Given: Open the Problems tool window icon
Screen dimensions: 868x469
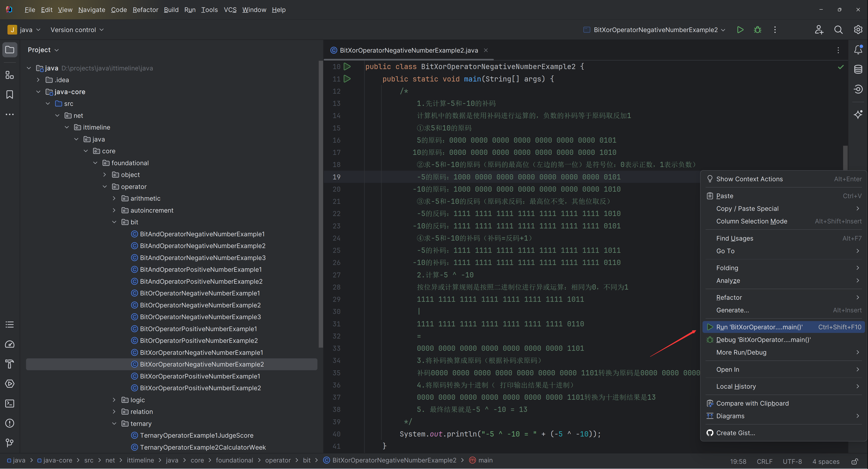Looking at the screenshot, I should point(10,423).
